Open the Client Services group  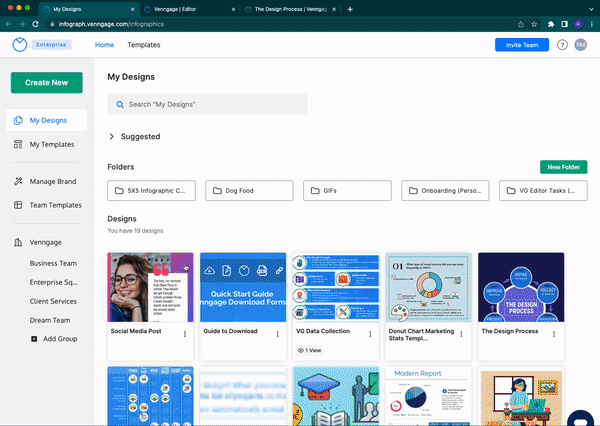(53, 301)
